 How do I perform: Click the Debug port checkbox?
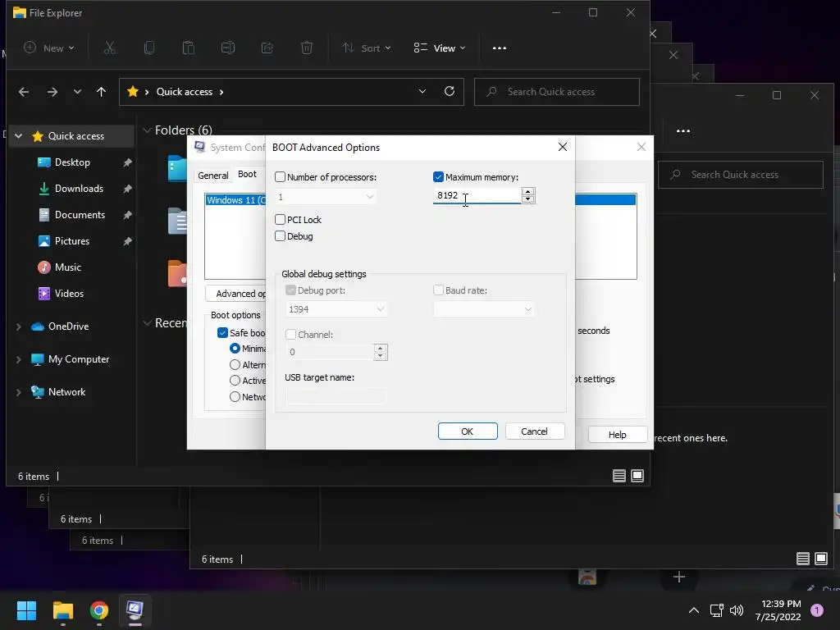click(291, 290)
